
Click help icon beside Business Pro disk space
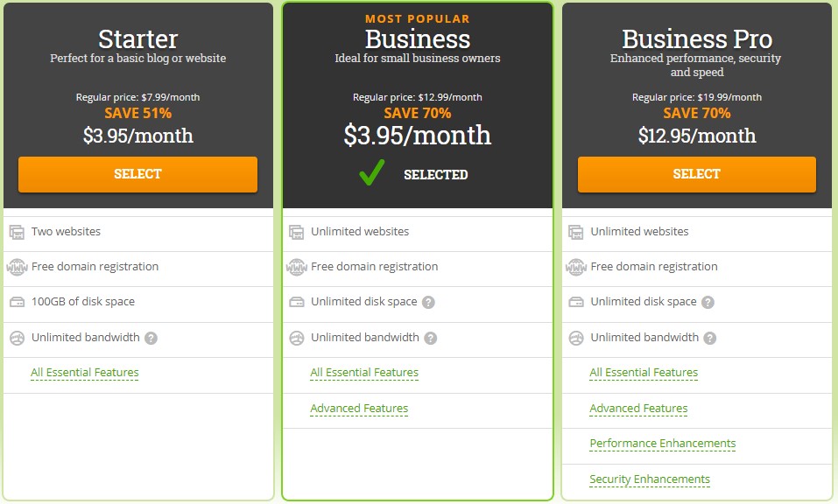click(708, 302)
